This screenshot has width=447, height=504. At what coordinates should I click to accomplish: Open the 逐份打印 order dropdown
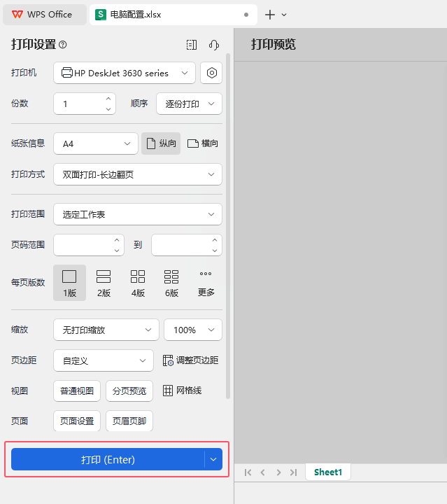point(189,104)
